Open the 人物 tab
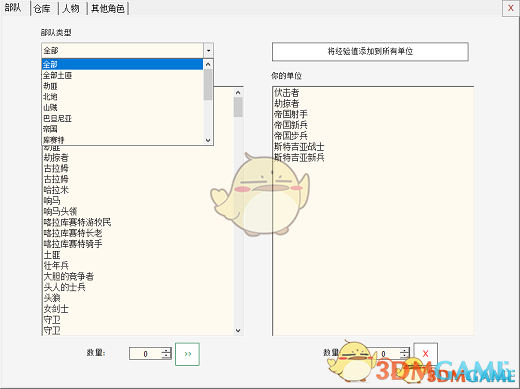 pos(71,8)
